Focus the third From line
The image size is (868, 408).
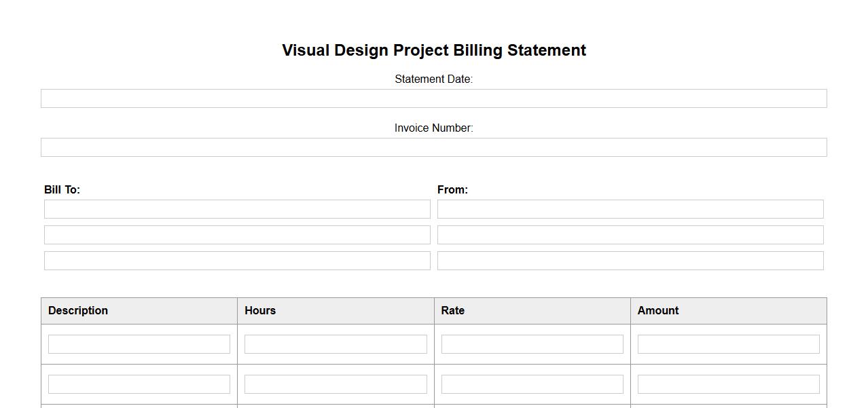pos(630,261)
